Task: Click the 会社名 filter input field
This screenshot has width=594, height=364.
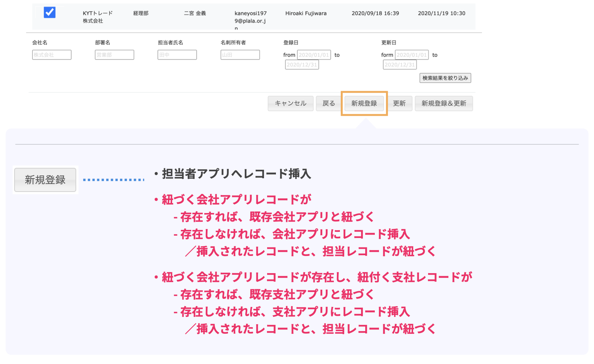Action: [52, 55]
